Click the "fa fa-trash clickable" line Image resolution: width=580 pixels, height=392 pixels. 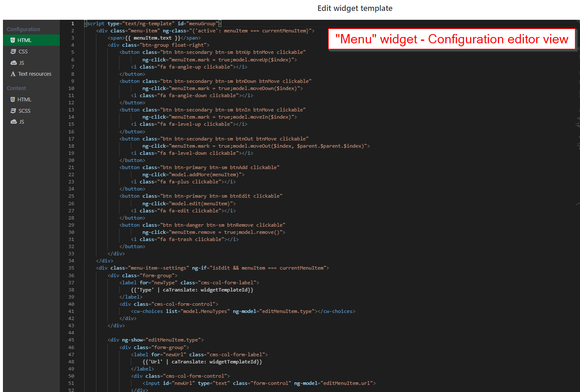[x=185, y=239]
